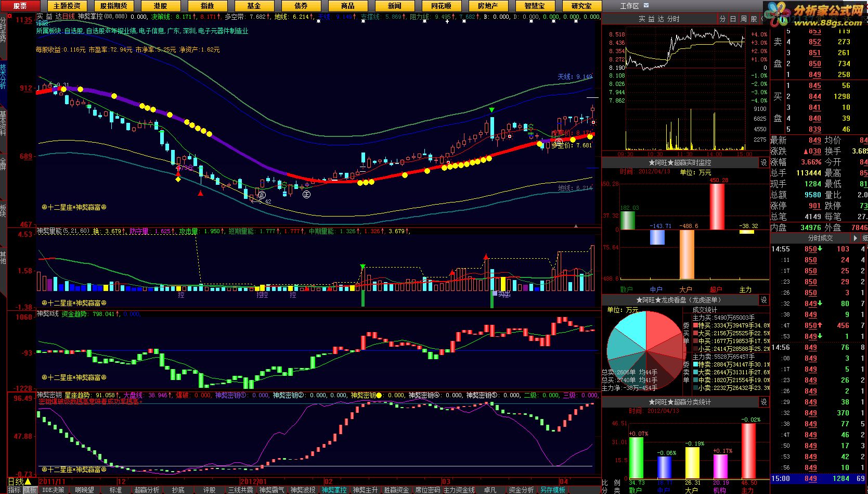Click the 龙虎看盘 pie chart
The image size is (868, 494).
point(645,350)
